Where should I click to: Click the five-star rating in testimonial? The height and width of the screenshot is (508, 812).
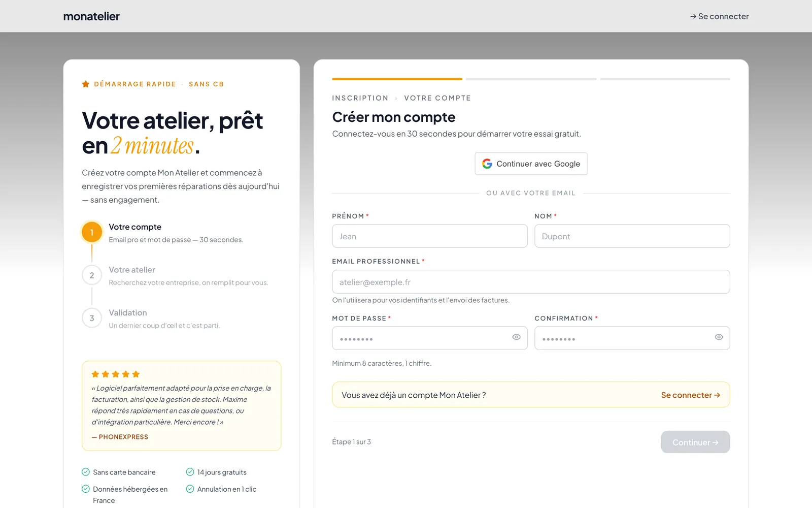[116, 374]
